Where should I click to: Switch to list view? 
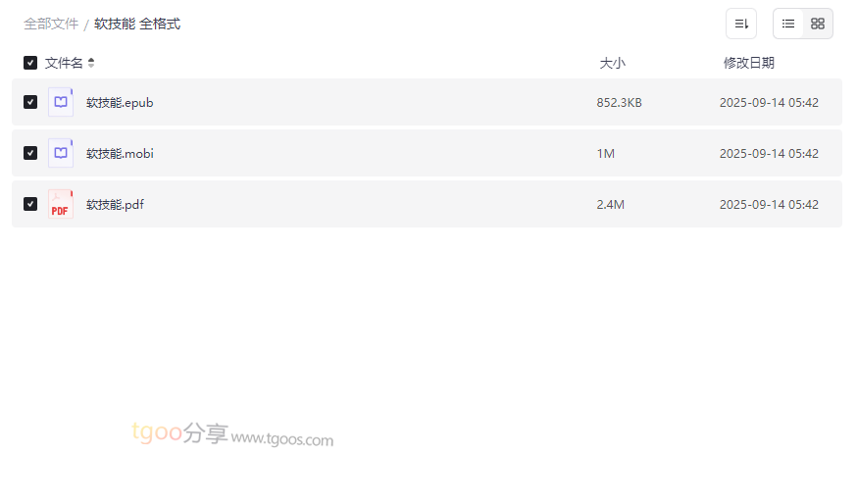coord(788,24)
